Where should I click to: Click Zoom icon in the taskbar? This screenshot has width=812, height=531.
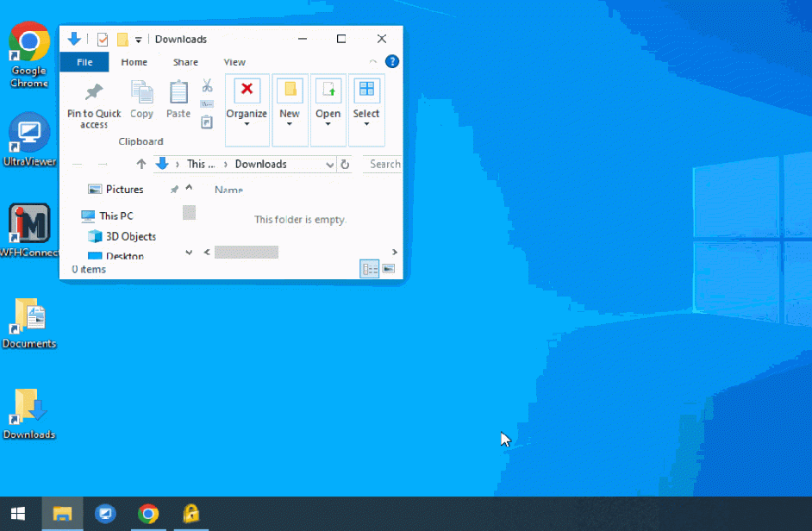click(x=105, y=514)
